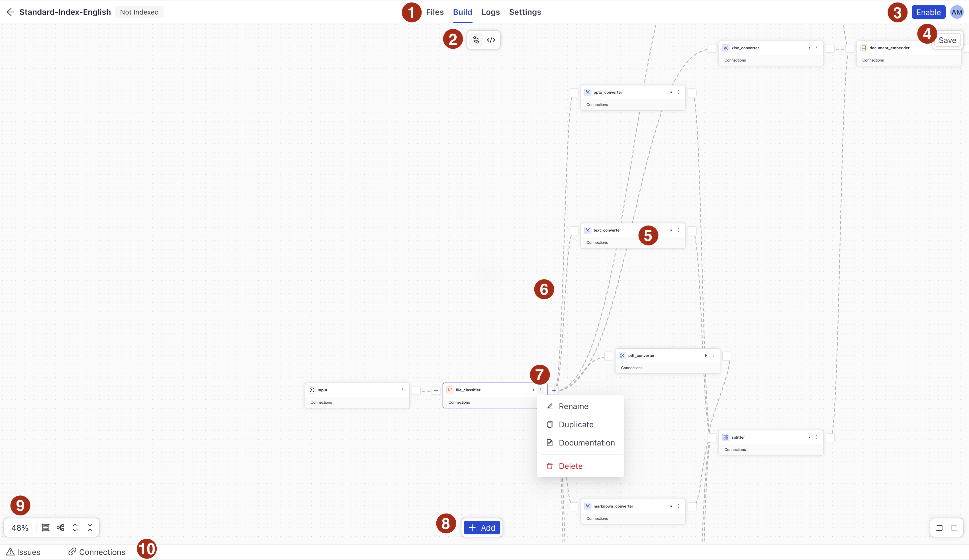Viewport: 969px width, 560px height.
Task: Click the output port of Input node
Action: pos(416,391)
